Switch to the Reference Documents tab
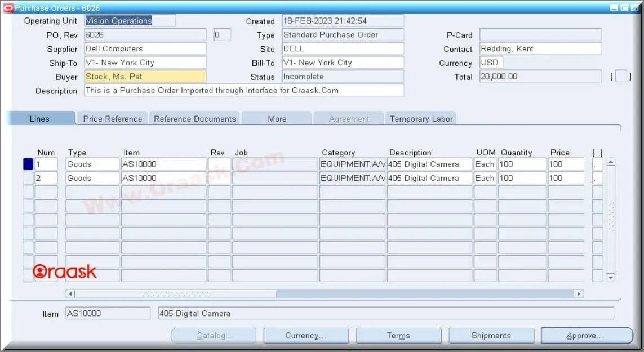Screen dimensions: 644x352 coord(194,118)
